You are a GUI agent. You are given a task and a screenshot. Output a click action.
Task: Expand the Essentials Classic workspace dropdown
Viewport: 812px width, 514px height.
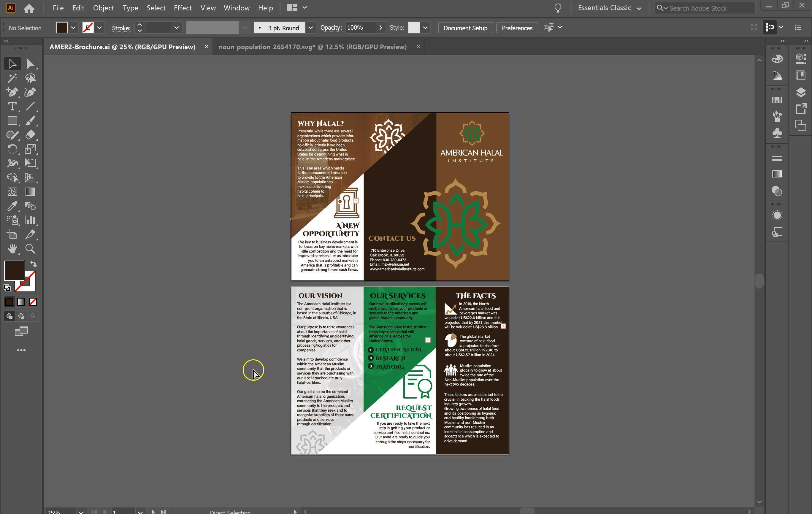639,8
